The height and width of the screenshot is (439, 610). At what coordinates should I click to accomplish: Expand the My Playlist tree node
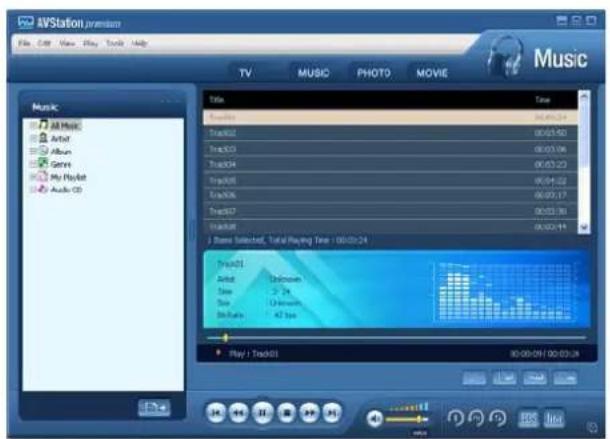point(33,177)
